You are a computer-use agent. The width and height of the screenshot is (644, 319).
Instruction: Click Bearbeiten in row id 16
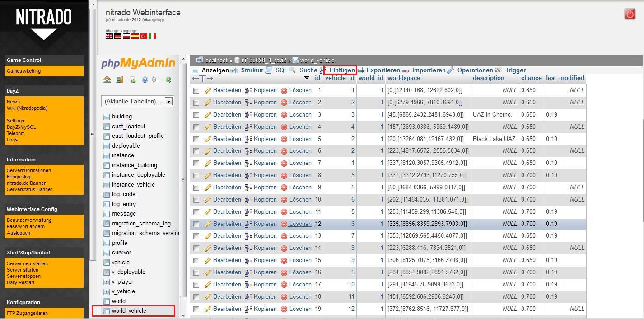227,272
